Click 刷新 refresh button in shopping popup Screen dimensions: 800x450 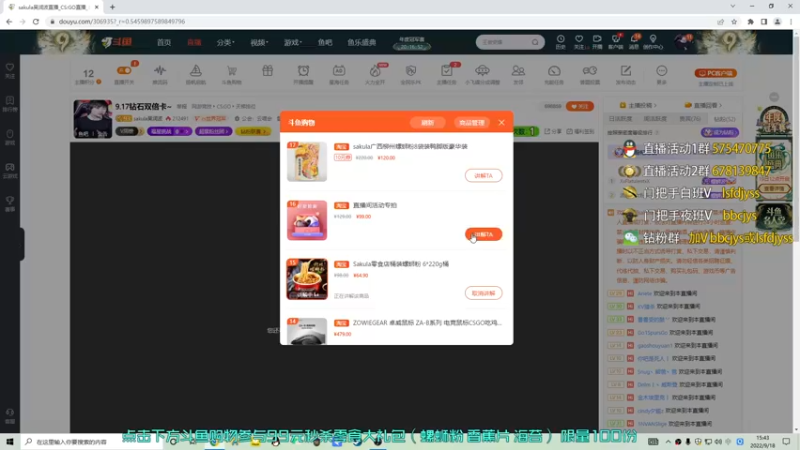click(x=428, y=122)
